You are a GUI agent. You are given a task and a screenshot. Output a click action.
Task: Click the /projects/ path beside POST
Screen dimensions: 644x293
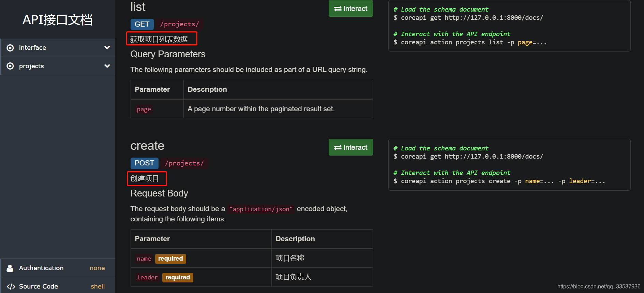[184, 163]
